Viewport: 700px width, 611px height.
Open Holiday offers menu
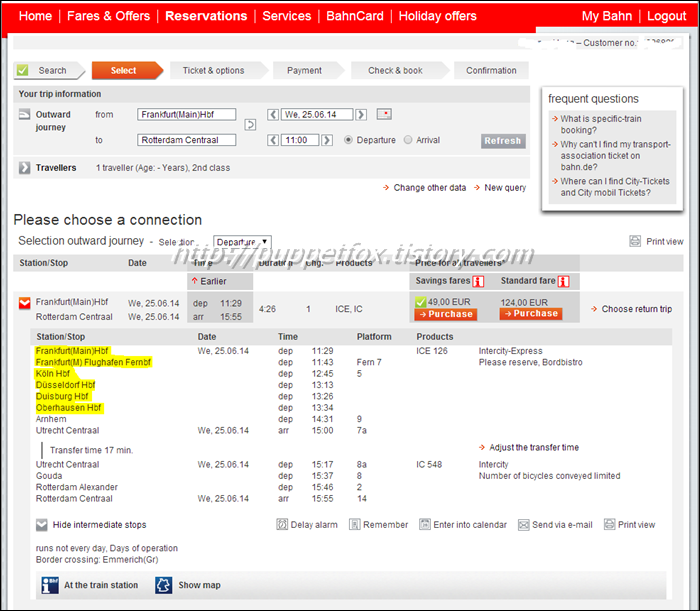438,16
